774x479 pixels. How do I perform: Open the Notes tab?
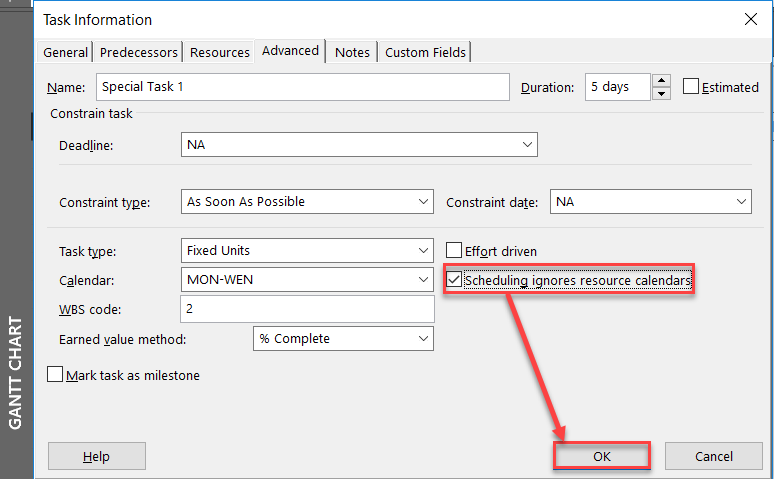point(352,52)
